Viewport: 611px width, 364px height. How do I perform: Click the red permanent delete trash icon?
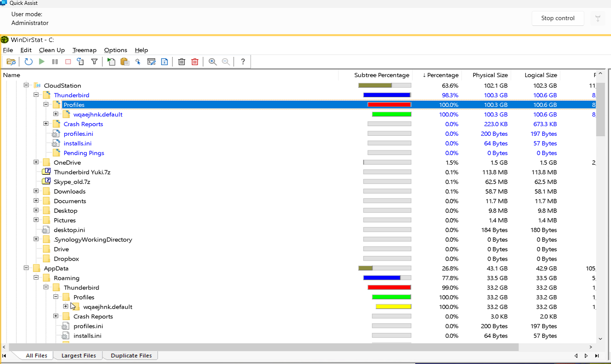tap(195, 62)
